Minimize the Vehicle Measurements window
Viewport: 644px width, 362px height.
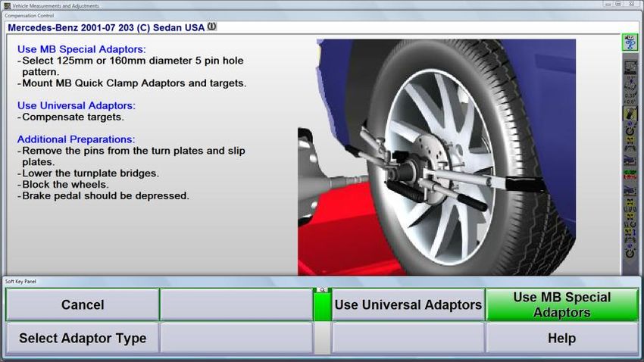pyautogui.click(x=608, y=4)
